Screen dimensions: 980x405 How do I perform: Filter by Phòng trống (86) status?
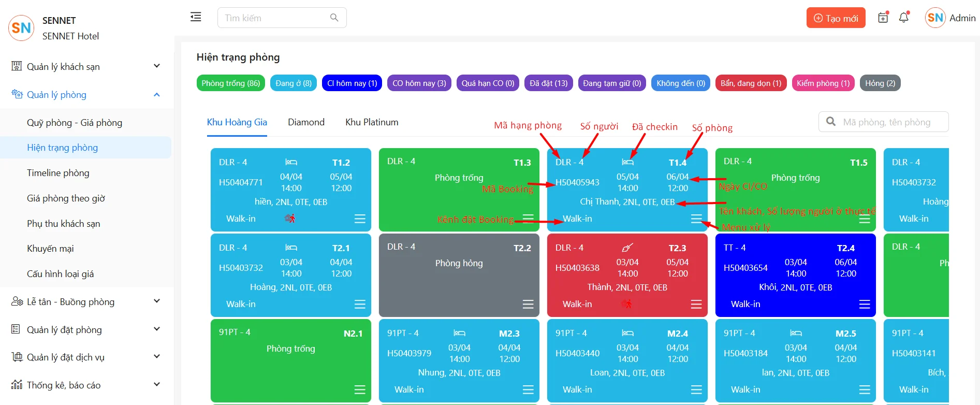coord(231,83)
